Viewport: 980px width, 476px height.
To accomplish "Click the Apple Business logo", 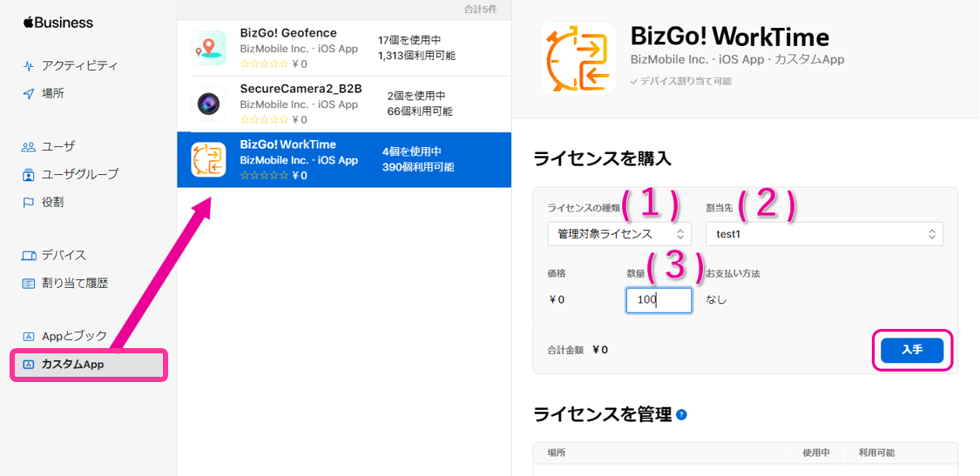I will 57,23.
